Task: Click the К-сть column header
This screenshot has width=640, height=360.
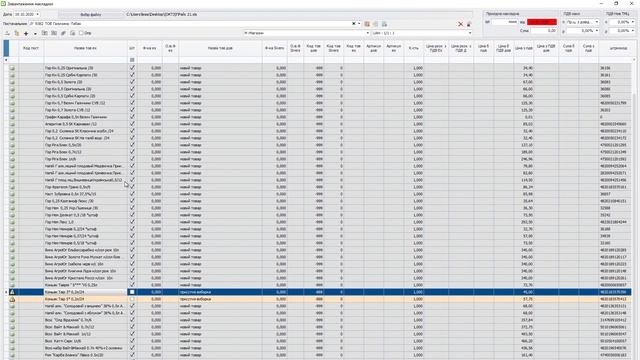Action: tap(414, 48)
